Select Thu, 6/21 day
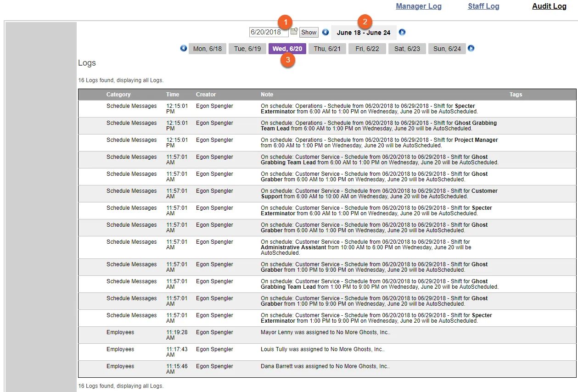The width and height of the screenshot is (578, 392). pyautogui.click(x=327, y=49)
